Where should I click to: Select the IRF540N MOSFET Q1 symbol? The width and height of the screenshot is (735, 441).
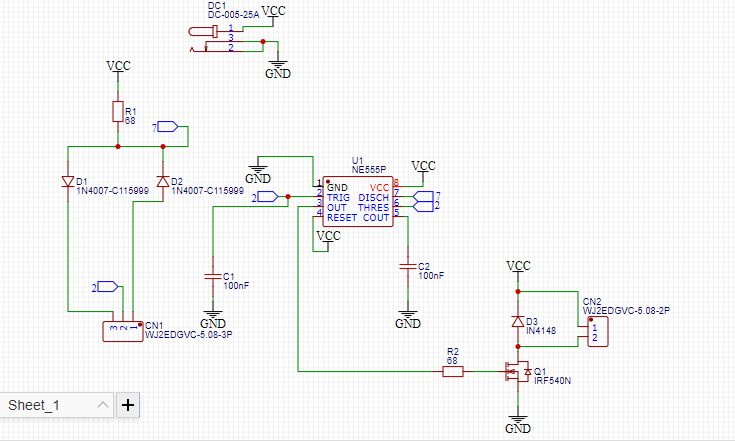tap(518, 372)
